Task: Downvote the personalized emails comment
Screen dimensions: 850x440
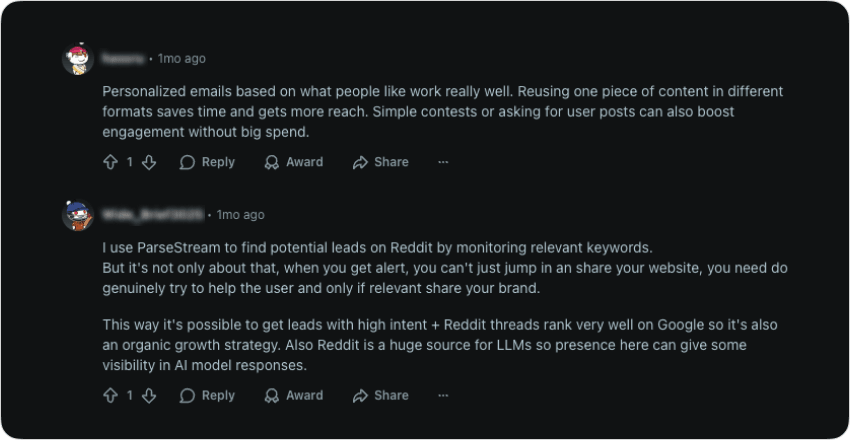Action: (149, 162)
